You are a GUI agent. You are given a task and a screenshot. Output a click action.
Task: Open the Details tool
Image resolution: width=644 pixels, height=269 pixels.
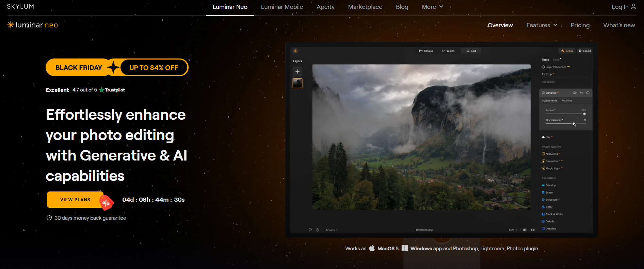(x=548, y=221)
